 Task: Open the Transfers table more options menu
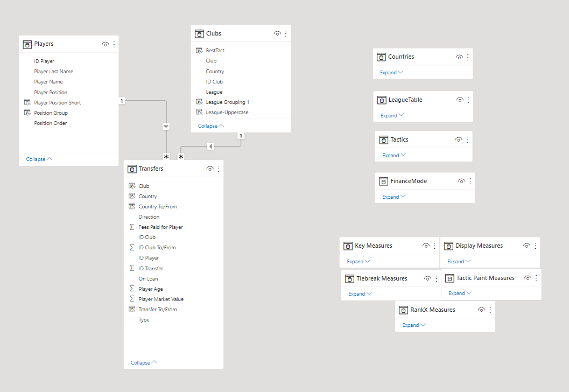219,169
